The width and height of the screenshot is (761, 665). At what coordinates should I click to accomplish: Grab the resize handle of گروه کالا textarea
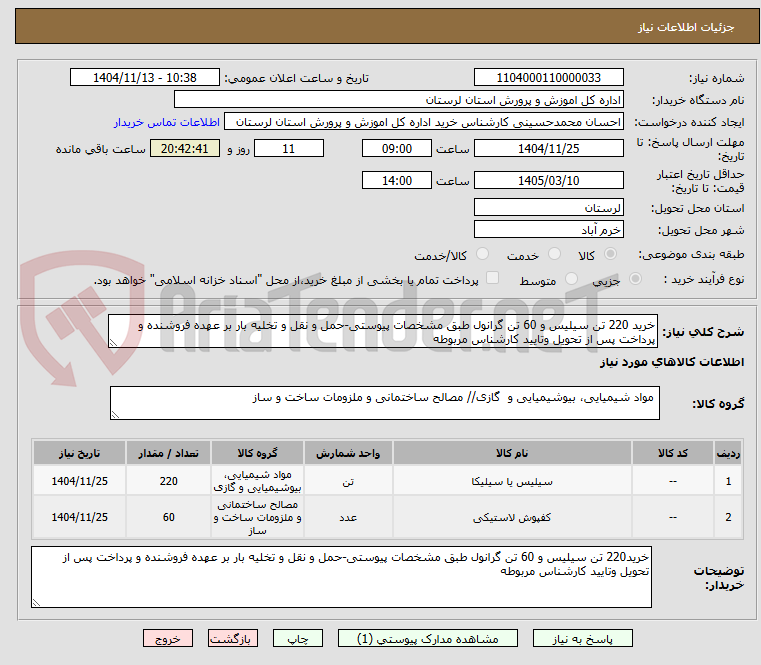115,415
